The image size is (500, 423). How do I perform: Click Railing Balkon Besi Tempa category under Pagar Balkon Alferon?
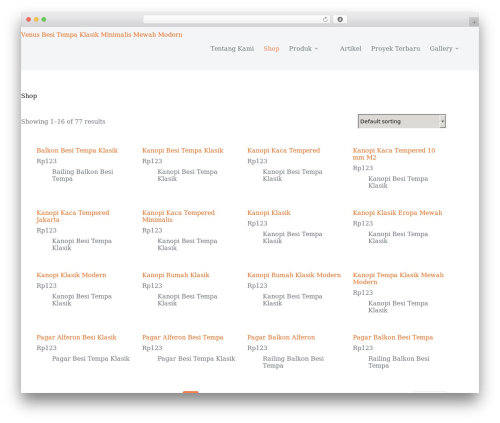point(293,362)
